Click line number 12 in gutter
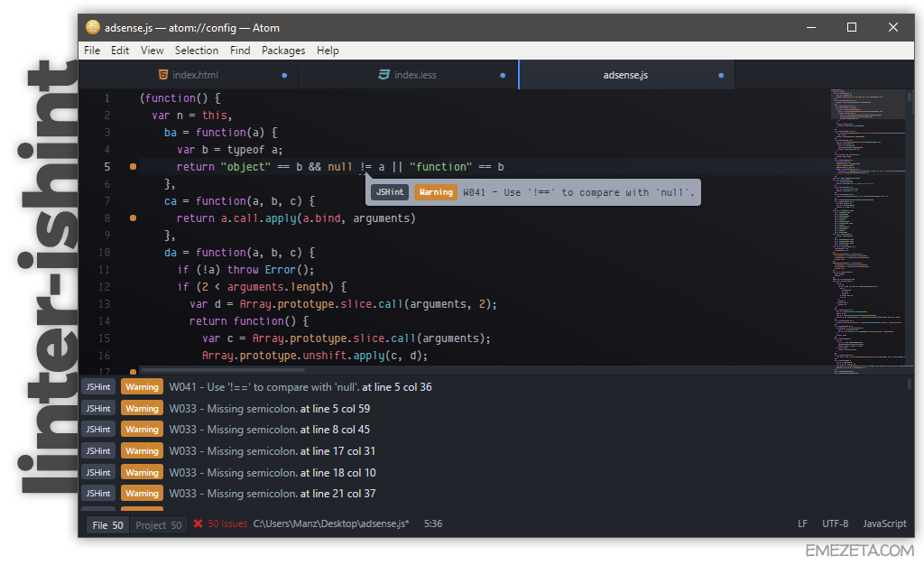Image resolution: width=924 pixels, height=565 pixels. (x=105, y=287)
